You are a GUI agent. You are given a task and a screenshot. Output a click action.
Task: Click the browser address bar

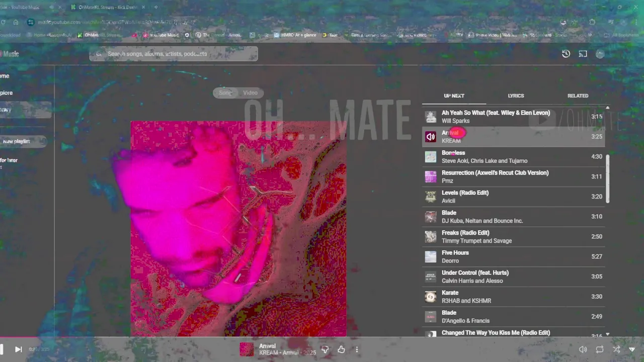pos(292,22)
